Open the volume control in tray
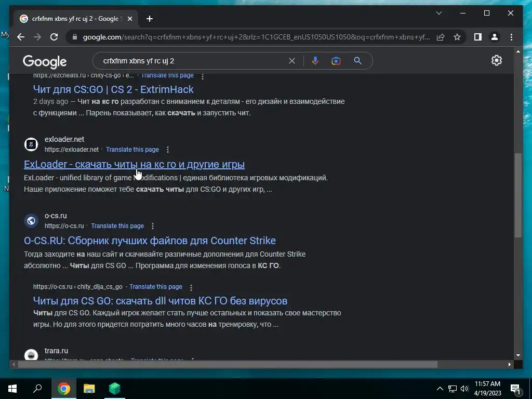Screen dimensions: 532x399 pyautogui.click(x=464, y=389)
